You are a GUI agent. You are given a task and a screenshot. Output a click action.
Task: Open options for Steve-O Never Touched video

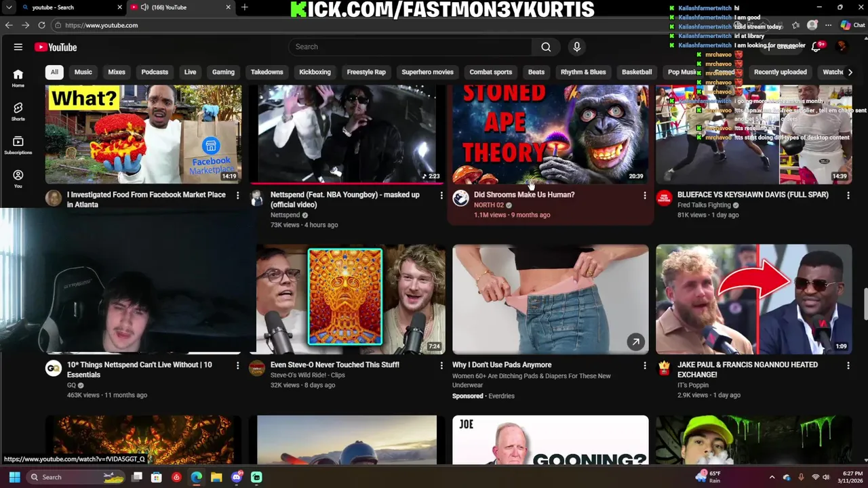pos(441,365)
